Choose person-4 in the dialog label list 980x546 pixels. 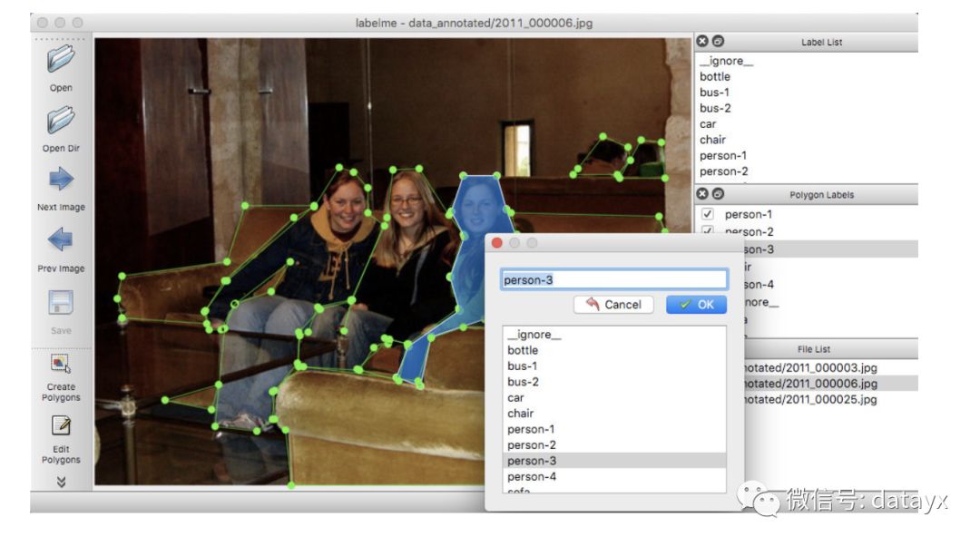tap(614, 477)
